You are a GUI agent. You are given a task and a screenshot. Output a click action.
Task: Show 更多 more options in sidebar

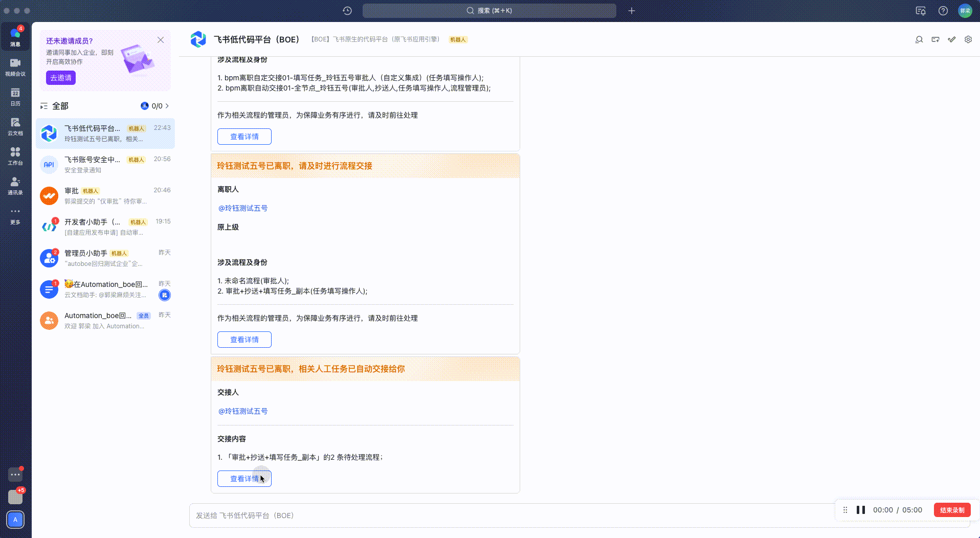[x=15, y=215]
